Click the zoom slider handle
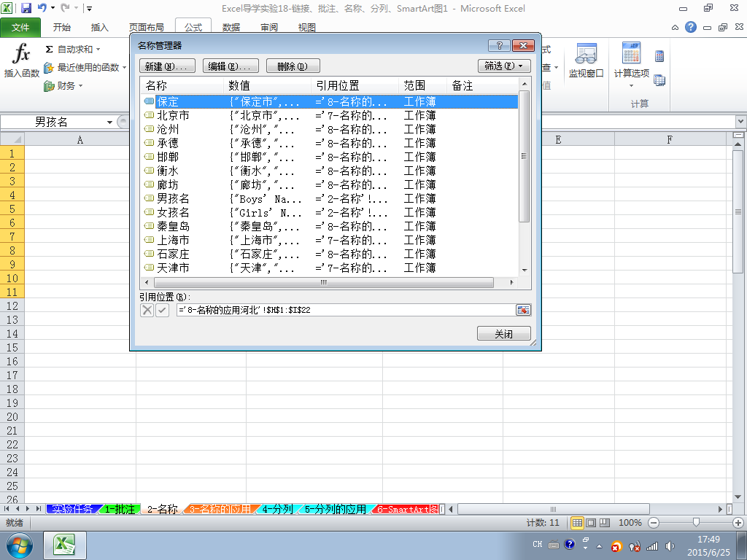 [696, 523]
